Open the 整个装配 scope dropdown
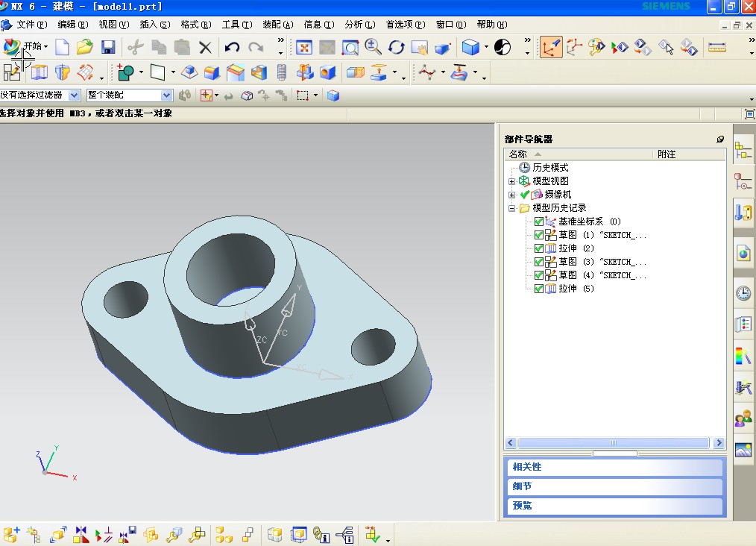756x546 pixels. [166, 95]
